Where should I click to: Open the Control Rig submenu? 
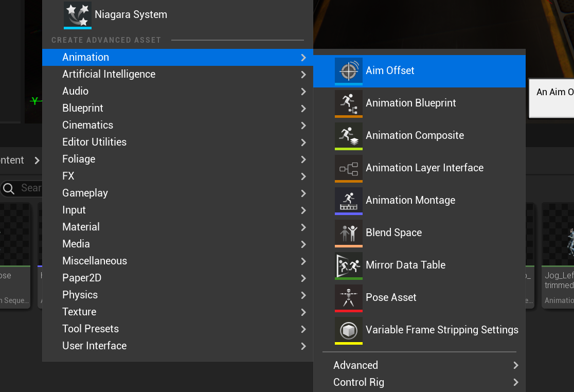tap(419, 383)
